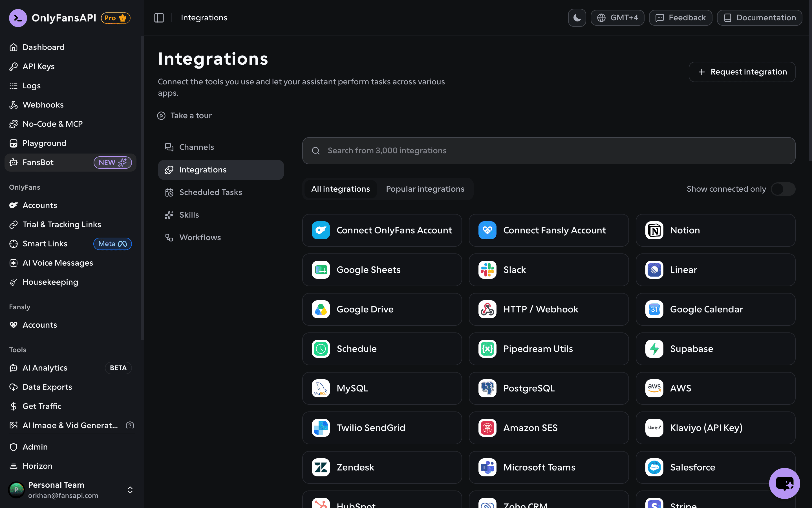
Task: Open the chat assistant bubble
Action: (784, 483)
